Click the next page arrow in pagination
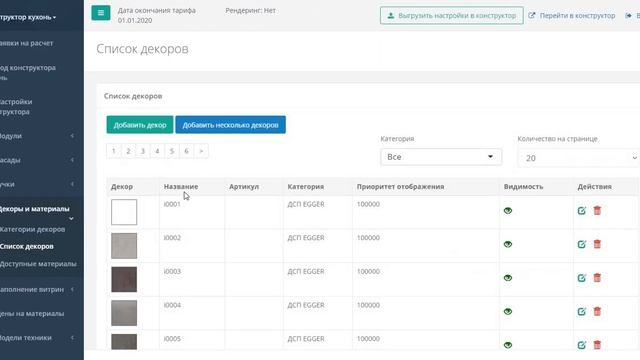The height and width of the screenshot is (360, 640). [201, 151]
